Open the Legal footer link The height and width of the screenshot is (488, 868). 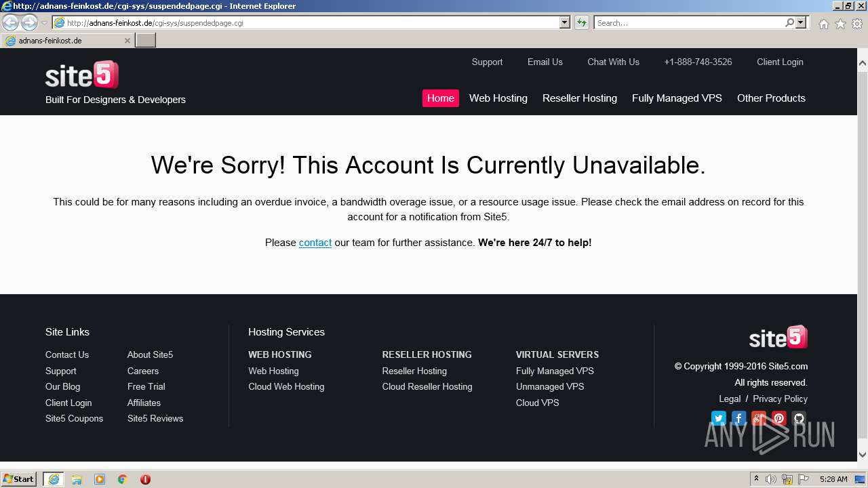(730, 399)
